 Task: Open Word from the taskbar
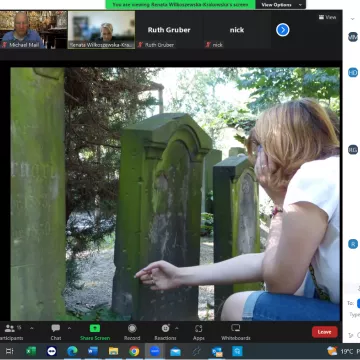93,351
